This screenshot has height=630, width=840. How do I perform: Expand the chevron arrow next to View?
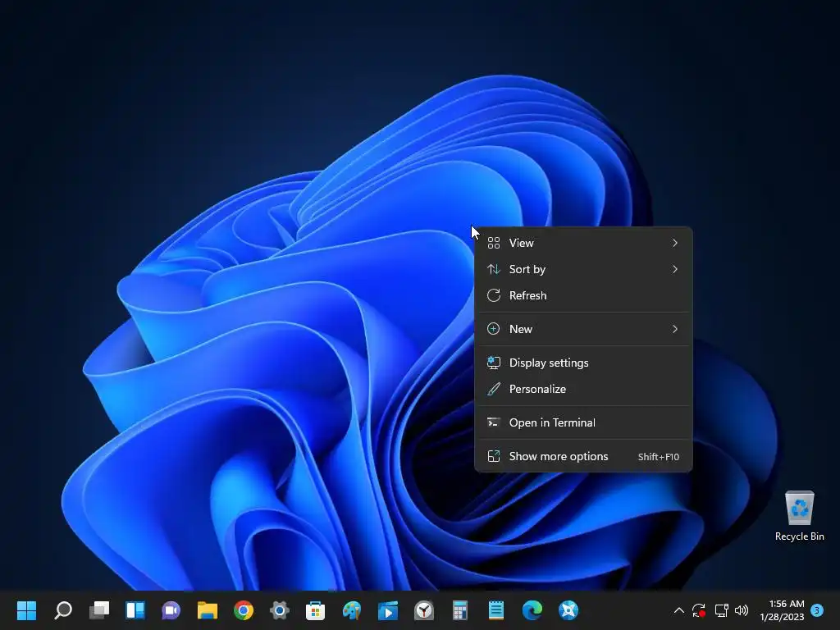pos(675,243)
